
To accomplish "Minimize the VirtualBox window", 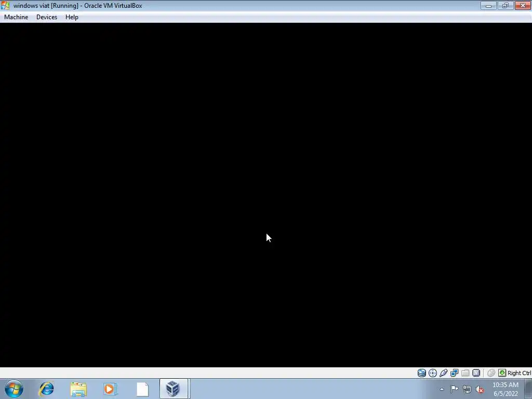I will 488,5.
